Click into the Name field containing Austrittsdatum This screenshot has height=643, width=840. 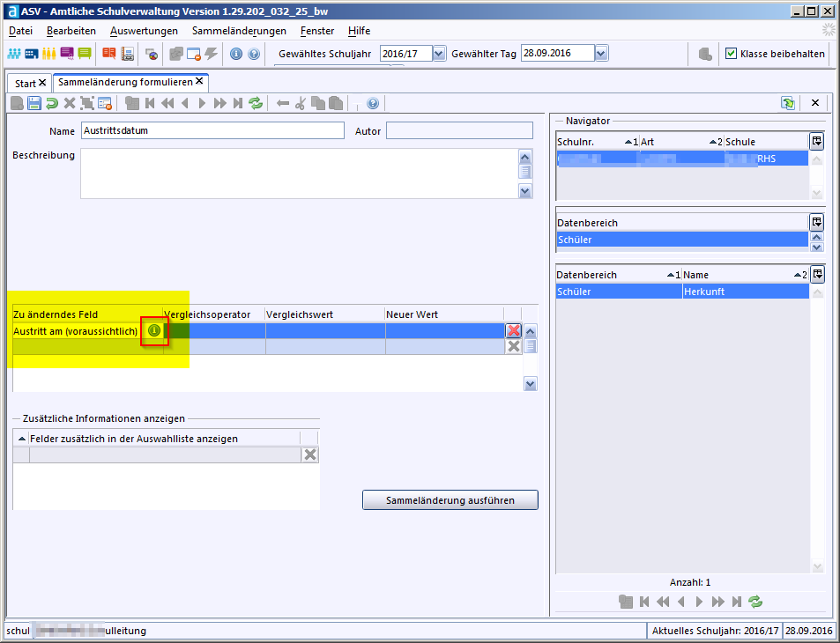coord(212,130)
